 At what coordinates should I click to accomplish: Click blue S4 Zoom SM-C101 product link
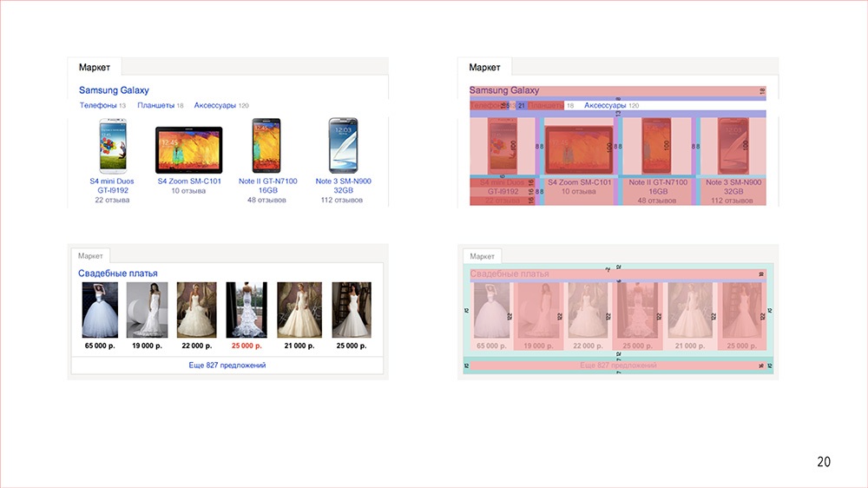189,181
